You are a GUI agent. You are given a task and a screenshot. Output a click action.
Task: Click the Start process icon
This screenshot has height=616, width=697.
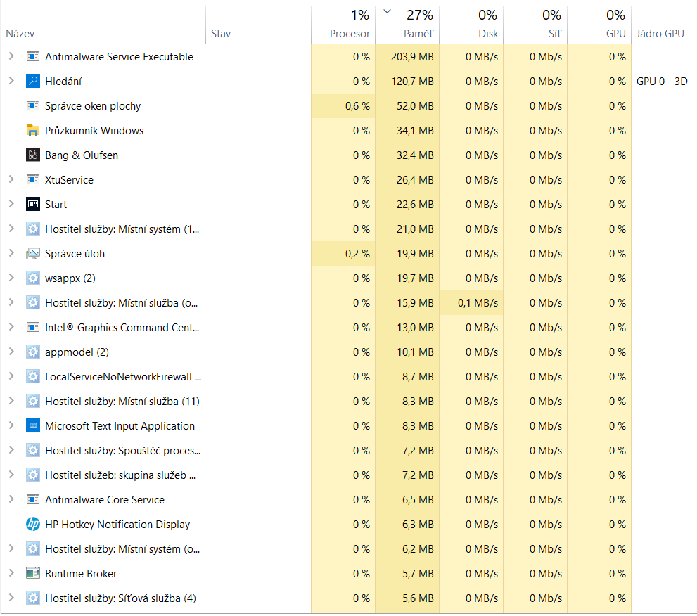(33, 204)
